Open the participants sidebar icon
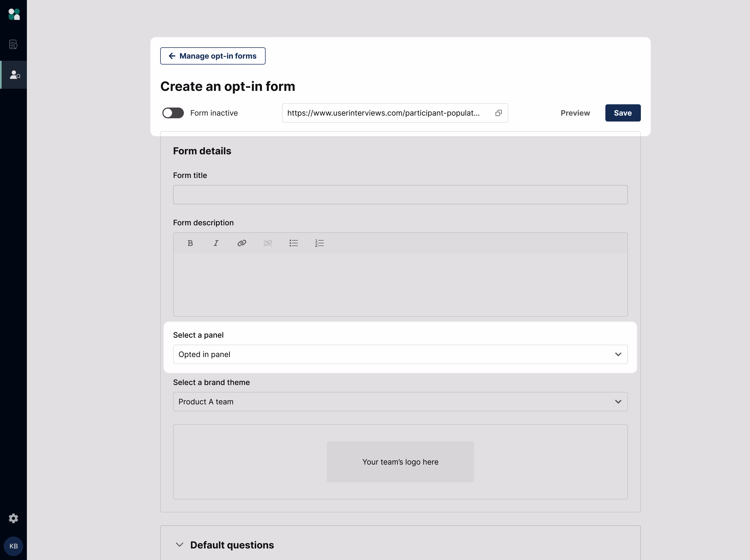Image resolution: width=750 pixels, height=560 pixels. click(14, 74)
